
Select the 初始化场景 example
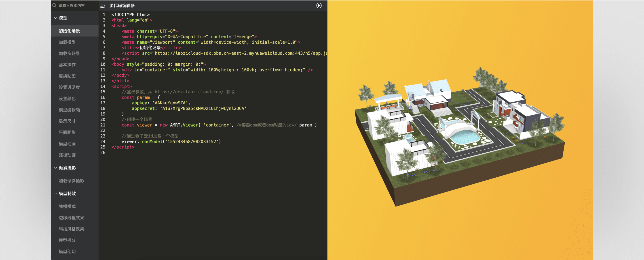[69, 31]
